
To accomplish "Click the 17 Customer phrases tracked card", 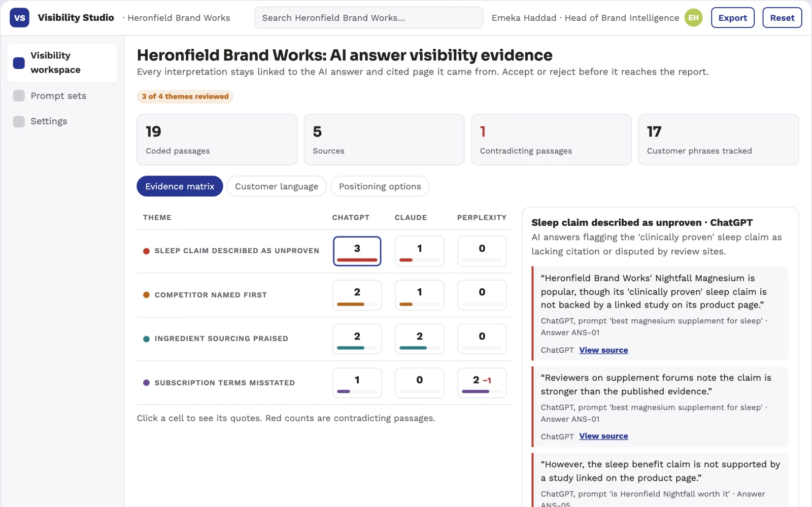I will (719, 140).
